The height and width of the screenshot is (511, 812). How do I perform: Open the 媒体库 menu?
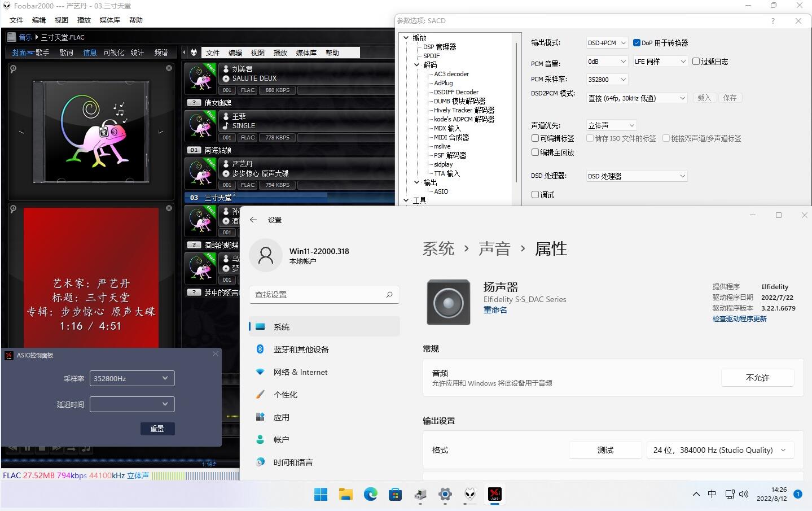pos(109,20)
